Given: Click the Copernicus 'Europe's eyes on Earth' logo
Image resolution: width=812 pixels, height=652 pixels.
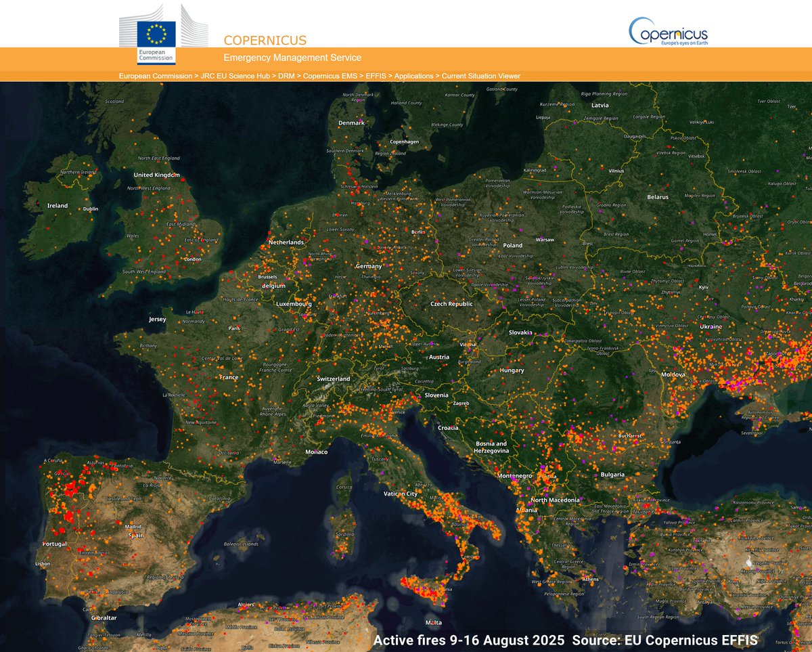Looking at the screenshot, I should [670, 32].
